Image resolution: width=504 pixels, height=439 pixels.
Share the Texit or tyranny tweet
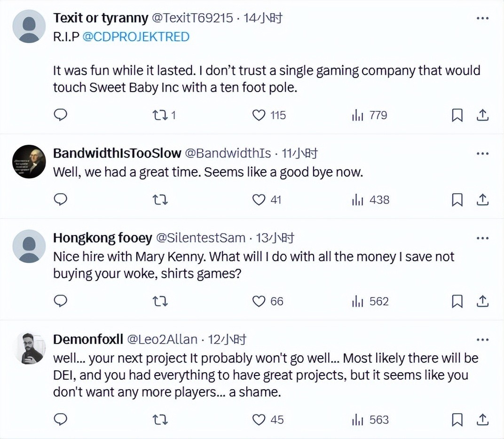tap(482, 115)
